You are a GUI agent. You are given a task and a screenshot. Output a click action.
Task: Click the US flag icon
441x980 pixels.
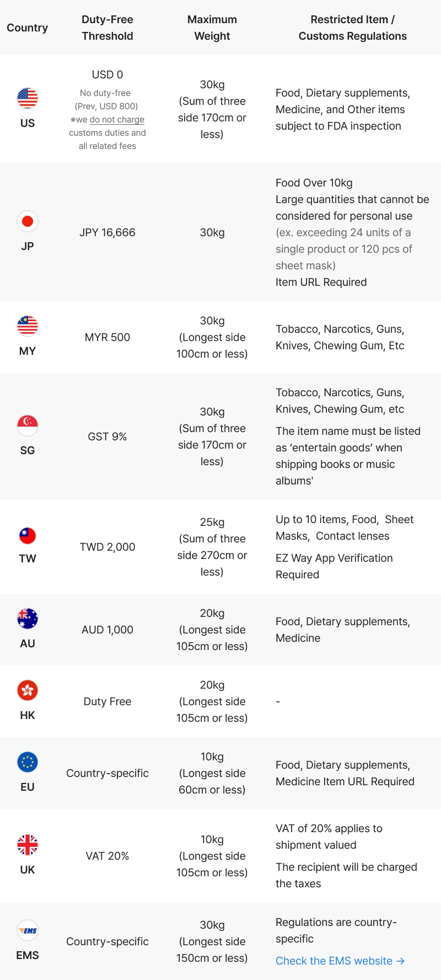tap(28, 98)
